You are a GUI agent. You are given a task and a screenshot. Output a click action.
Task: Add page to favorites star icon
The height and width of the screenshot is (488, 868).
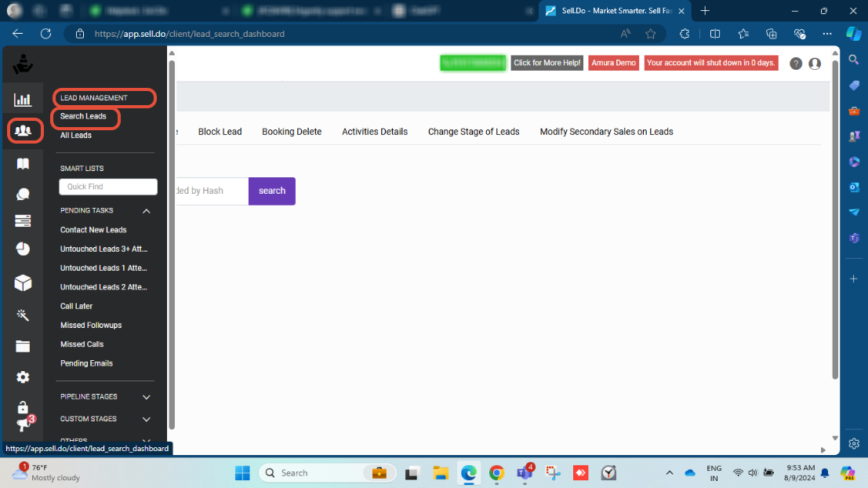point(651,34)
